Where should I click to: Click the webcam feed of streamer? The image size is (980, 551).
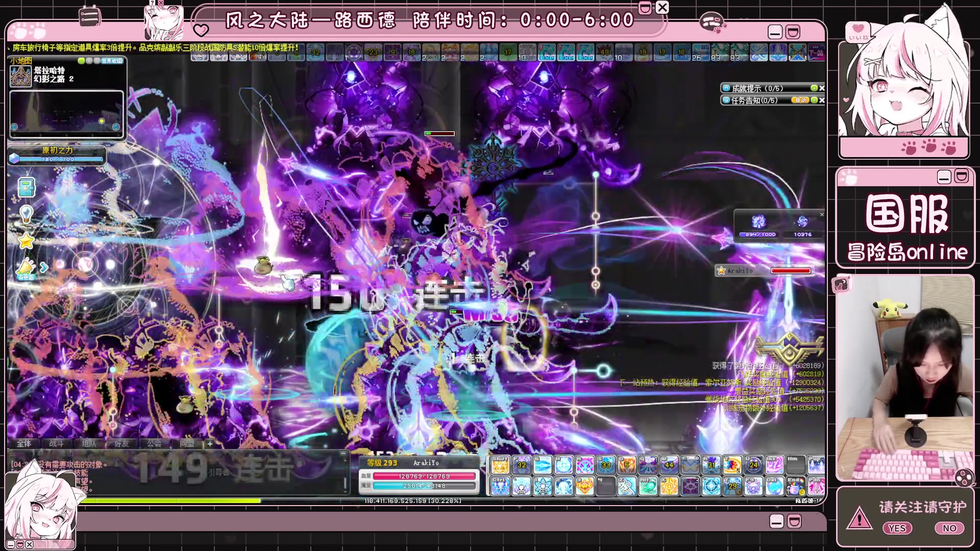pyautogui.click(x=905, y=378)
